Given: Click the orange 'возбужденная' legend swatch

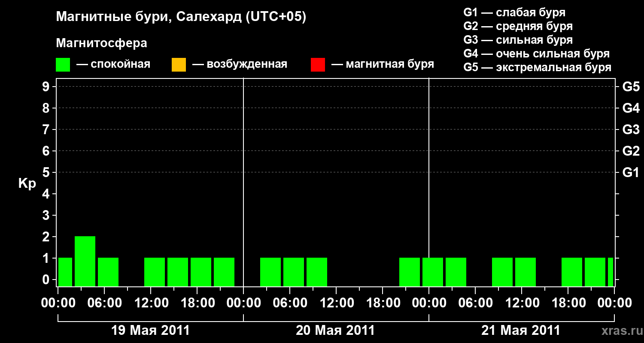Looking at the screenshot, I should [x=179, y=65].
